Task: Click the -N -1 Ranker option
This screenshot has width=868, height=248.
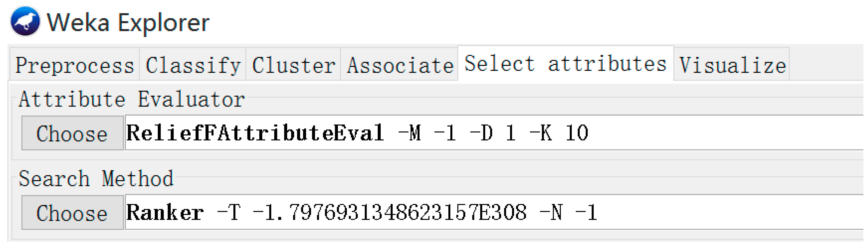Action: 568,212
